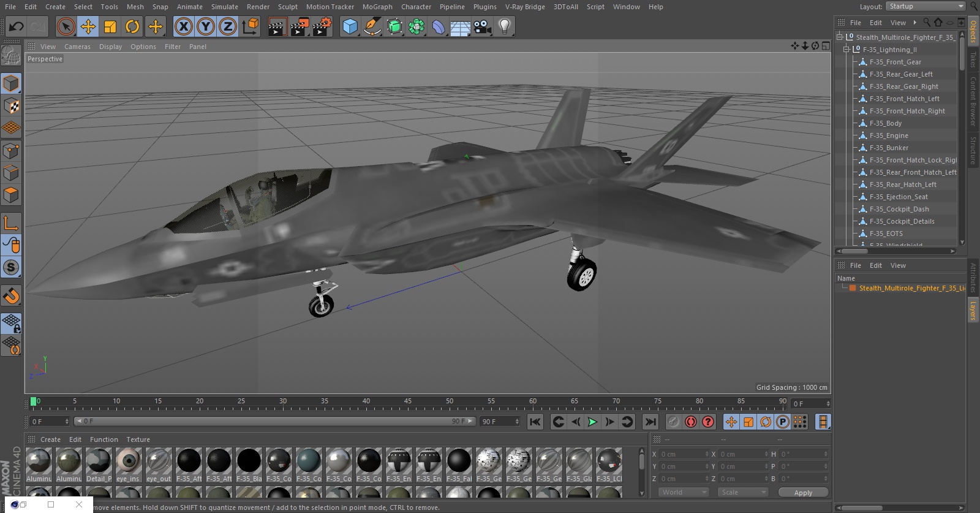The image size is (980, 513).
Task: Open Edit Render Settings icon
Action: pos(322,26)
